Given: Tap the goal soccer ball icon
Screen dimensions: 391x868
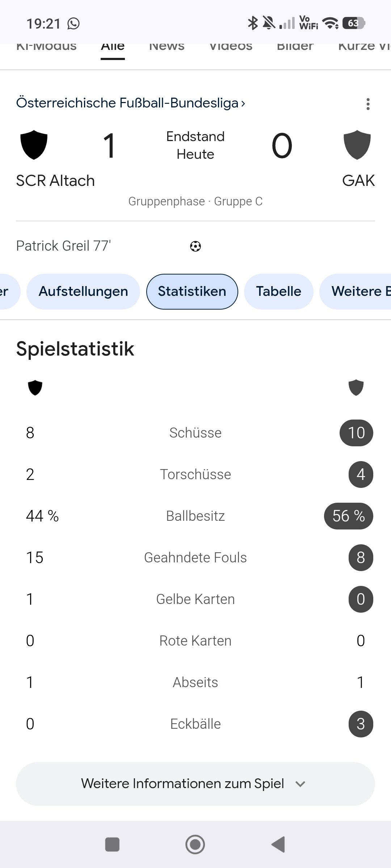Looking at the screenshot, I should (195, 246).
